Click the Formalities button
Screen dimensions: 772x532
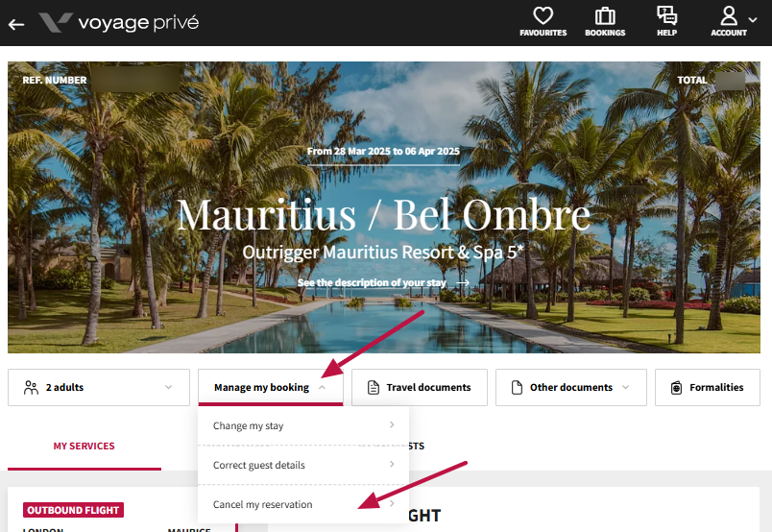click(x=708, y=388)
